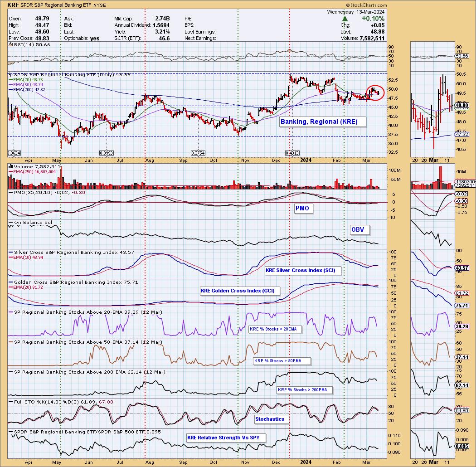Click the 43.57 Silver Cross value tag

[x=462, y=268]
